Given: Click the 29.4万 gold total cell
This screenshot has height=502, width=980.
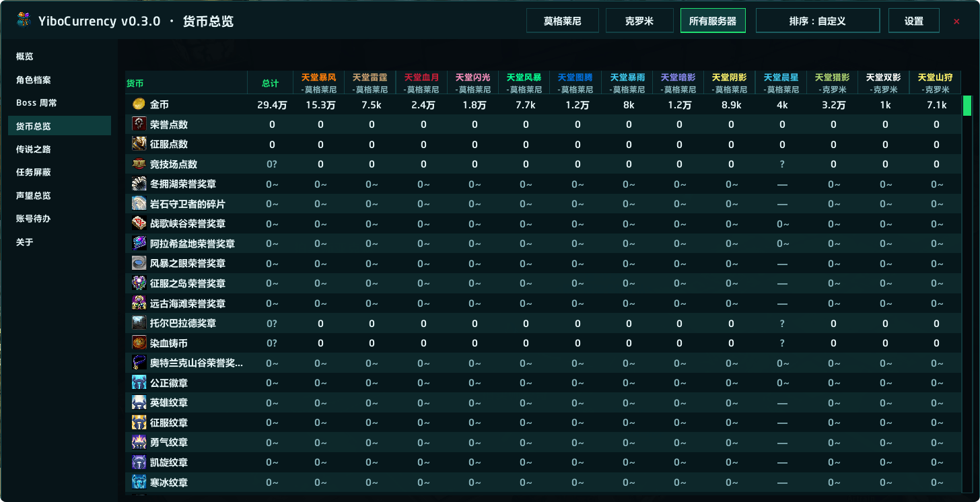Looking at the screenshot, I should tap(272, 104).
